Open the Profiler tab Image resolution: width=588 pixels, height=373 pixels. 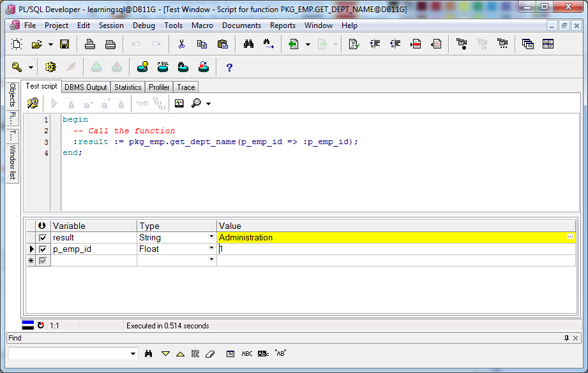pyautogui.click(x=159, y=87)
